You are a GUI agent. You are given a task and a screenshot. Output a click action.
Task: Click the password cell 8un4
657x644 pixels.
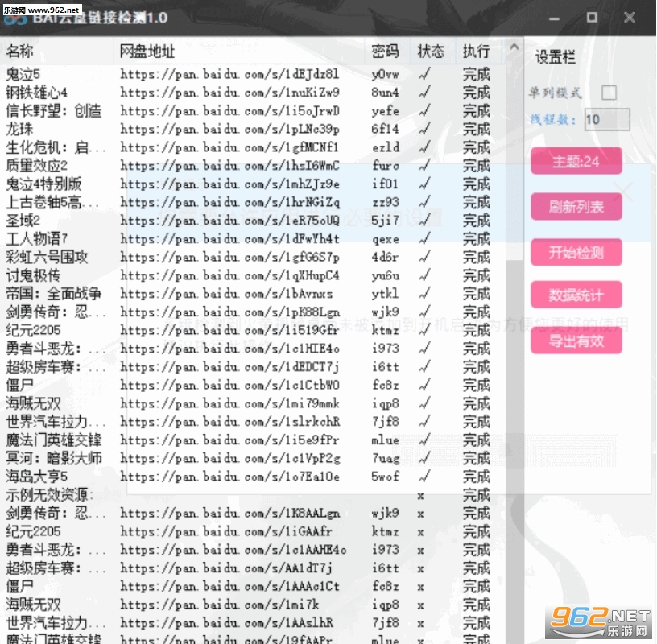pyautogui.click(x=385, y=93)
